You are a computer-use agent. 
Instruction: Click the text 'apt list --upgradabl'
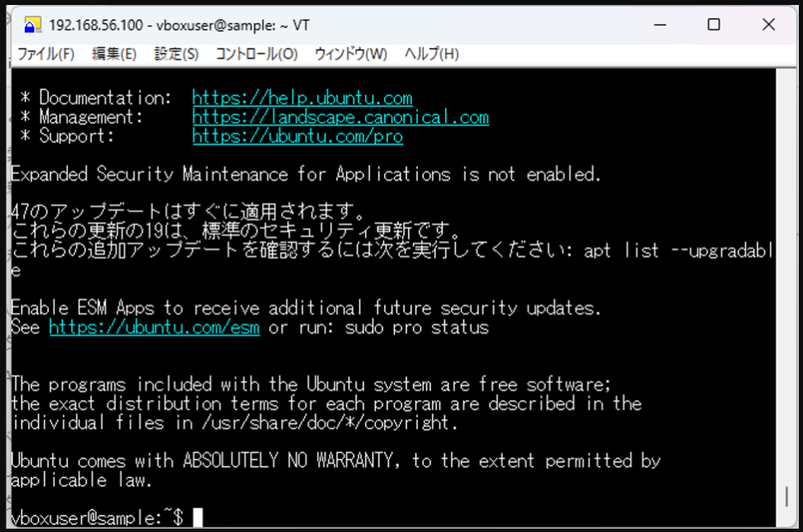coord(679,251)
